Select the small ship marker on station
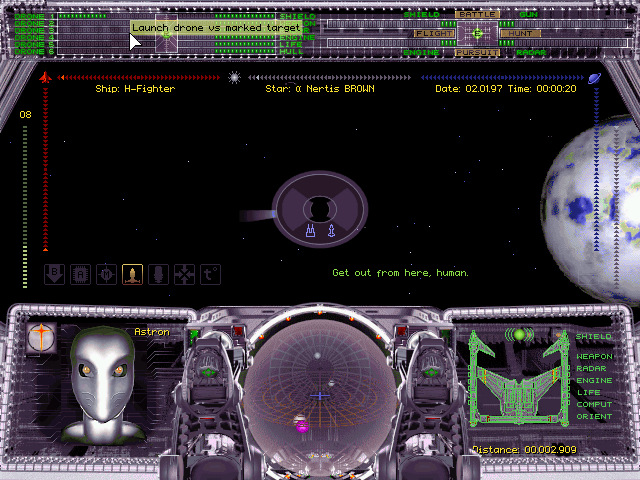The height and width of the screenshot is (480, 640). (x=331, y=231)
